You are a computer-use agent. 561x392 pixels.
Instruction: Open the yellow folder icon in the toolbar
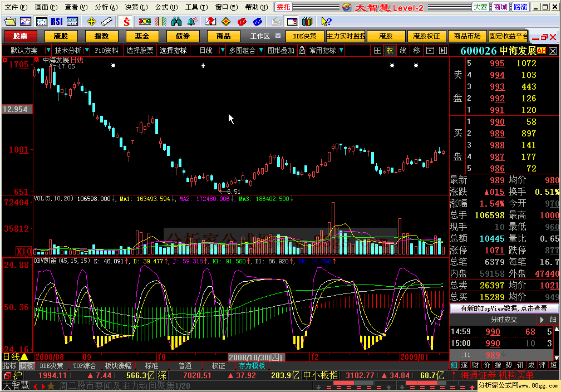tap(10, 22)
